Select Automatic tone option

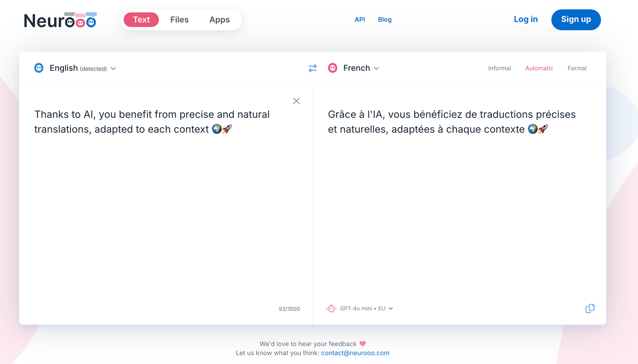point(539,68)
